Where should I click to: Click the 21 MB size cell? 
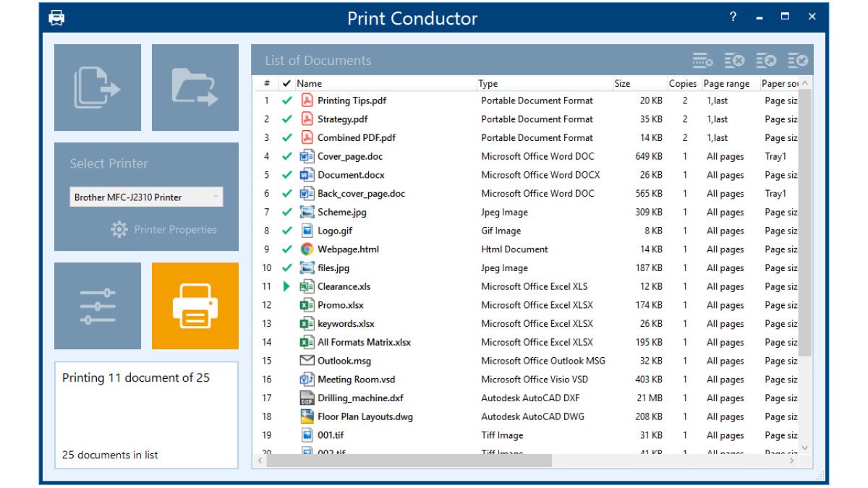point(650,398)
